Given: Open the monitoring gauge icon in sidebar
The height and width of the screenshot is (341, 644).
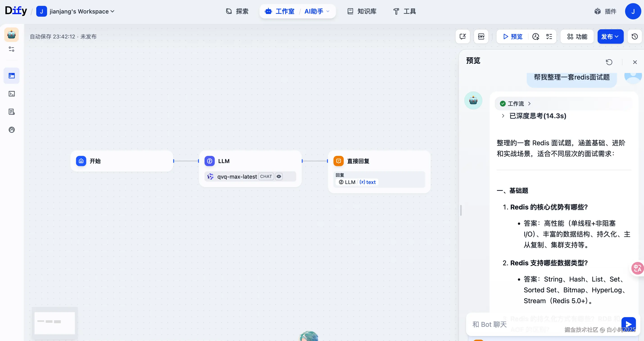Looking at the screenshot, I should pos(11,130).
